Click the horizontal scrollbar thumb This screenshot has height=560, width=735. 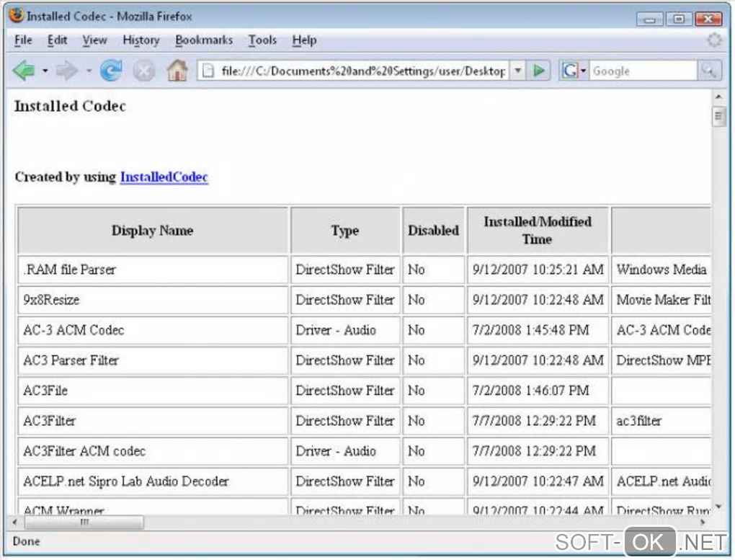pos(84,522)
